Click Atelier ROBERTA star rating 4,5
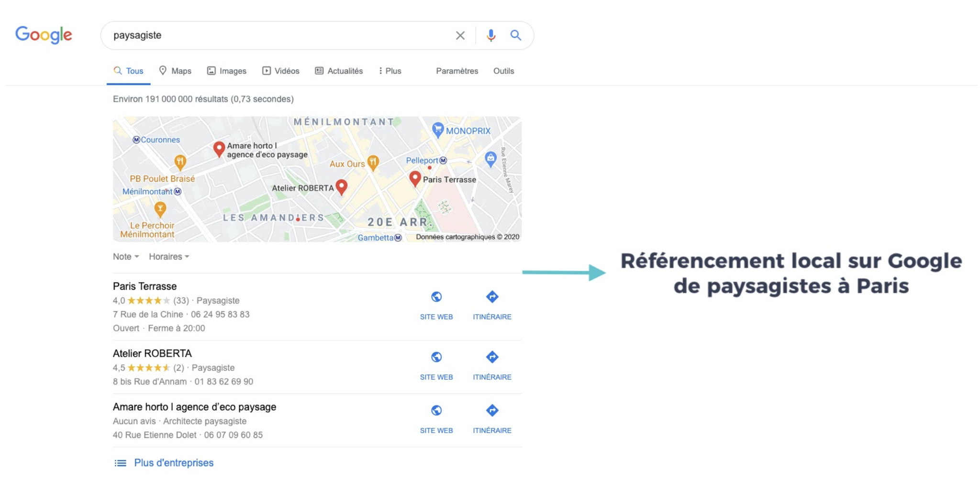 point(148,368)
